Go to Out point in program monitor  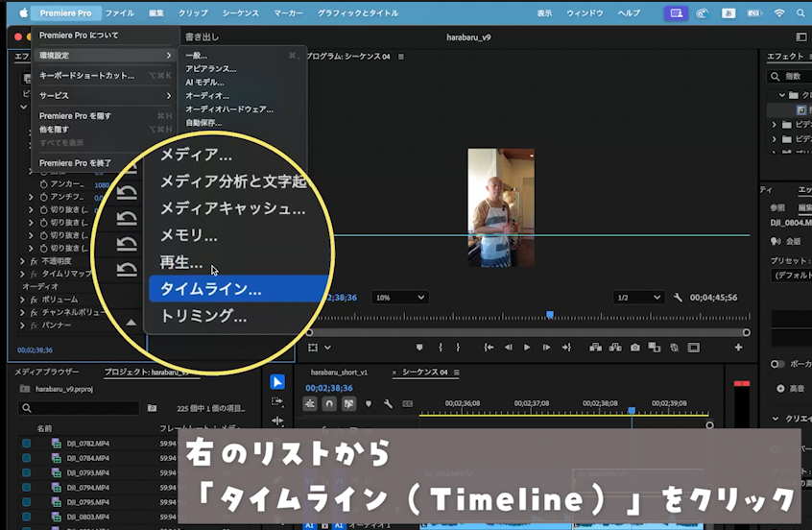click(566, 348)
